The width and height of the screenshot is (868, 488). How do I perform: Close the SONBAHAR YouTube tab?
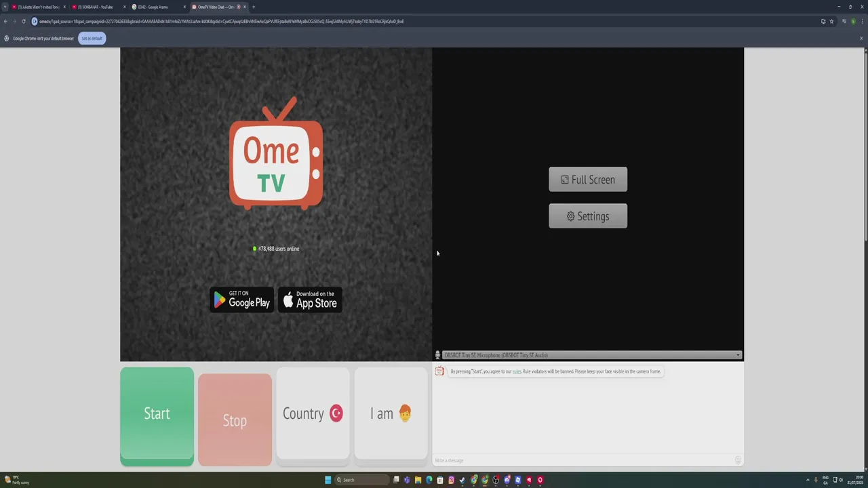pos(125,7)
